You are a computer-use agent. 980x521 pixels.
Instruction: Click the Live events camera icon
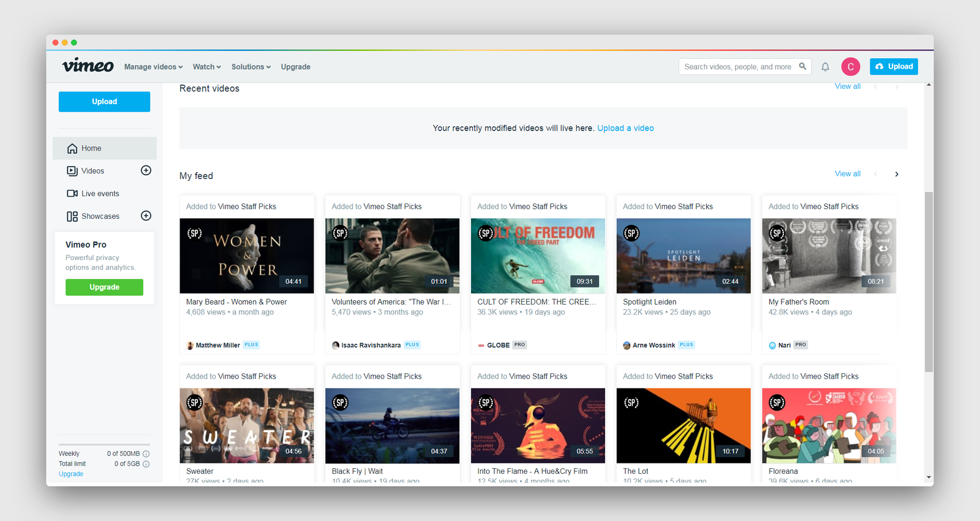(x=72, y=194)
